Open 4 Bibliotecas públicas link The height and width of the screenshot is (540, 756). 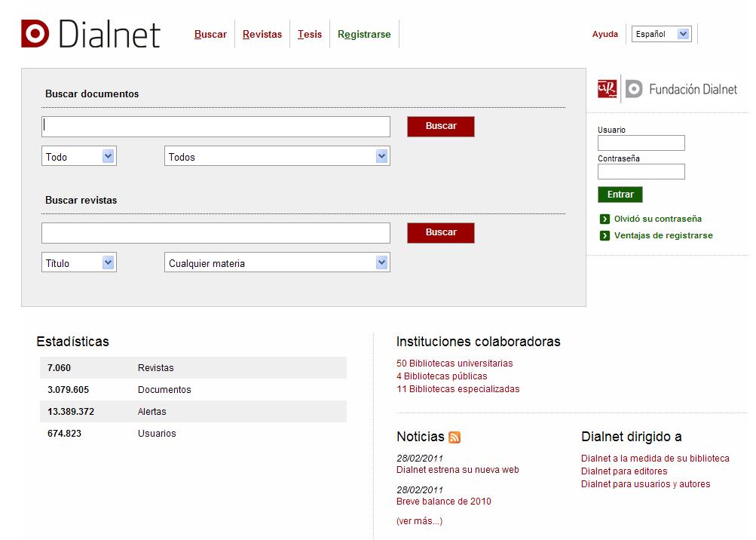442,376
